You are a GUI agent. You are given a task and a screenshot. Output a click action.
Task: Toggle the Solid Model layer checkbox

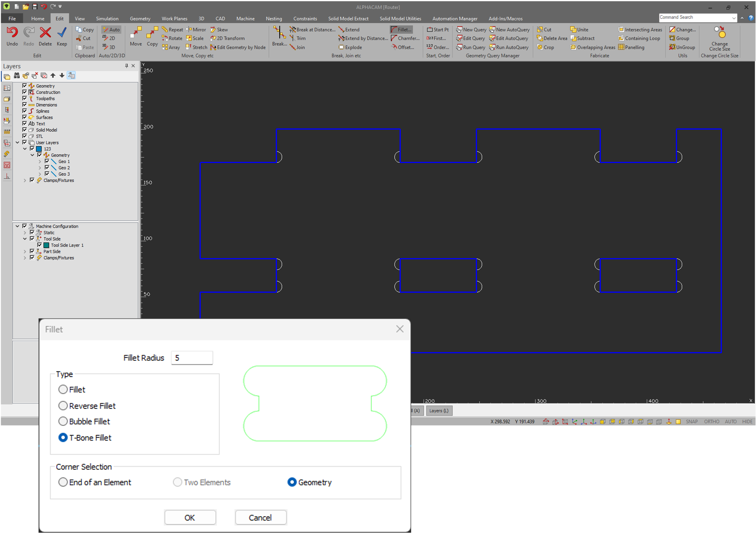pyautogui.click(x=25, y=130)
